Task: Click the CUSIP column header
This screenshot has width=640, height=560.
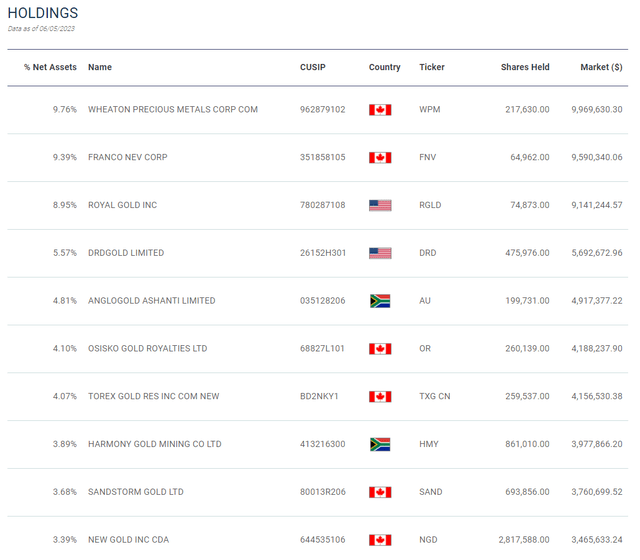Action: pos(313,67)
